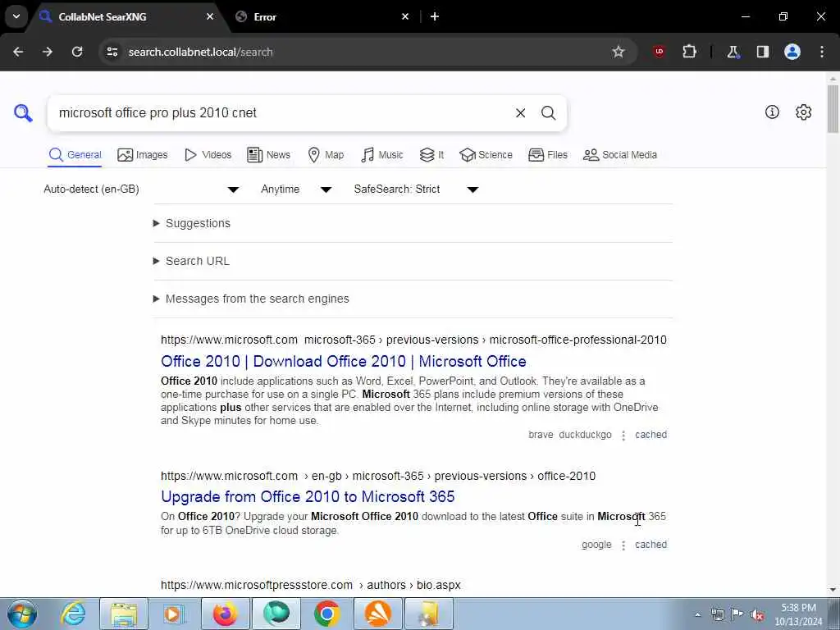Switch to the News tab
The width and height of the screenshot is (840, 630).
(x=268, y=155)
